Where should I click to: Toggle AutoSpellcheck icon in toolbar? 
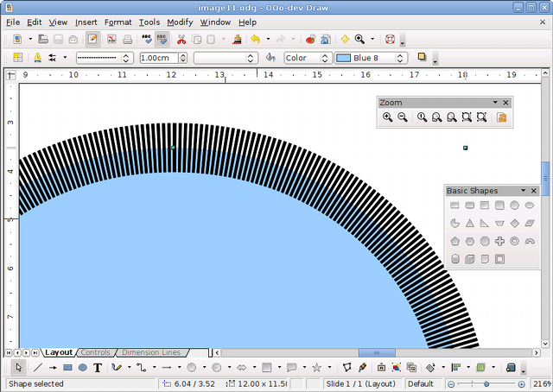tap(162, 40)
